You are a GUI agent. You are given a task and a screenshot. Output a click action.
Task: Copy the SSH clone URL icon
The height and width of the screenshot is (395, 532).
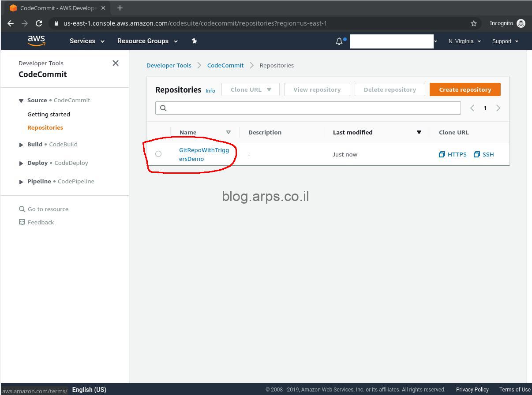(477, 154)
